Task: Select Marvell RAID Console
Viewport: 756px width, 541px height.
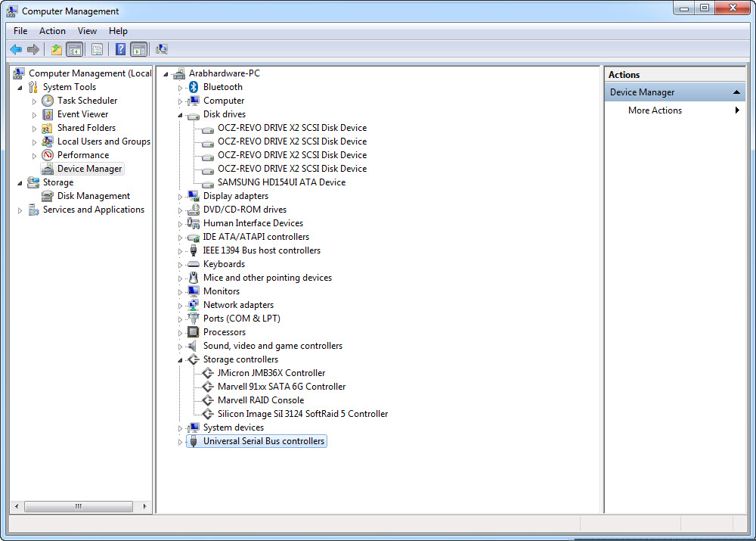Action: 261,400
